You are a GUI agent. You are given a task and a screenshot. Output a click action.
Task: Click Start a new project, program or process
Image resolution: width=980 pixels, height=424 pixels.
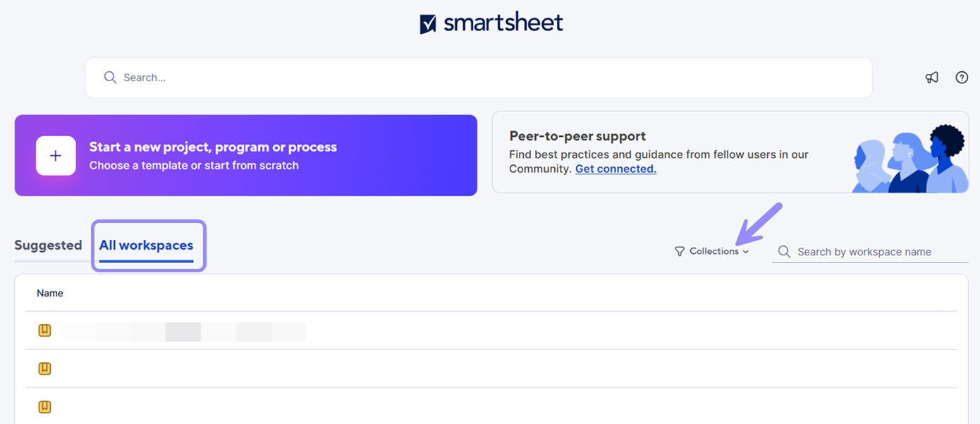(x=213, y=147)
